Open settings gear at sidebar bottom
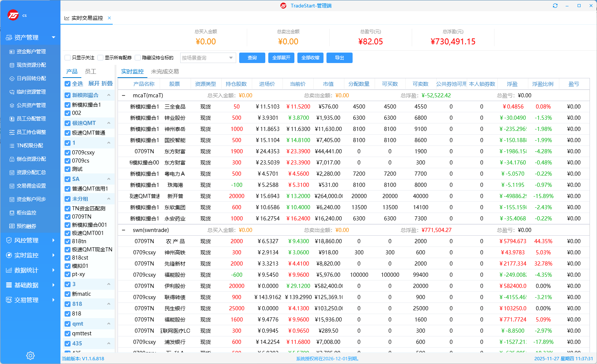 pyautogui.click(x=30, y=355)
